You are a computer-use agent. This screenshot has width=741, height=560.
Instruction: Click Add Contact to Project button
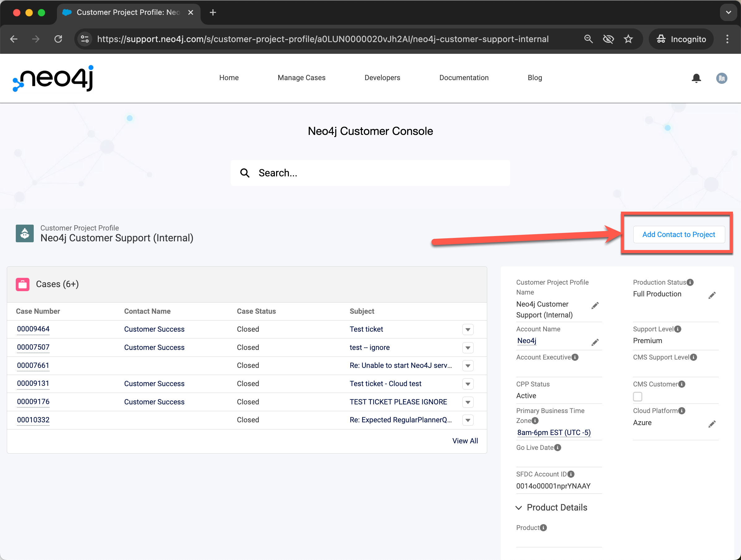(x=679, y=235)
